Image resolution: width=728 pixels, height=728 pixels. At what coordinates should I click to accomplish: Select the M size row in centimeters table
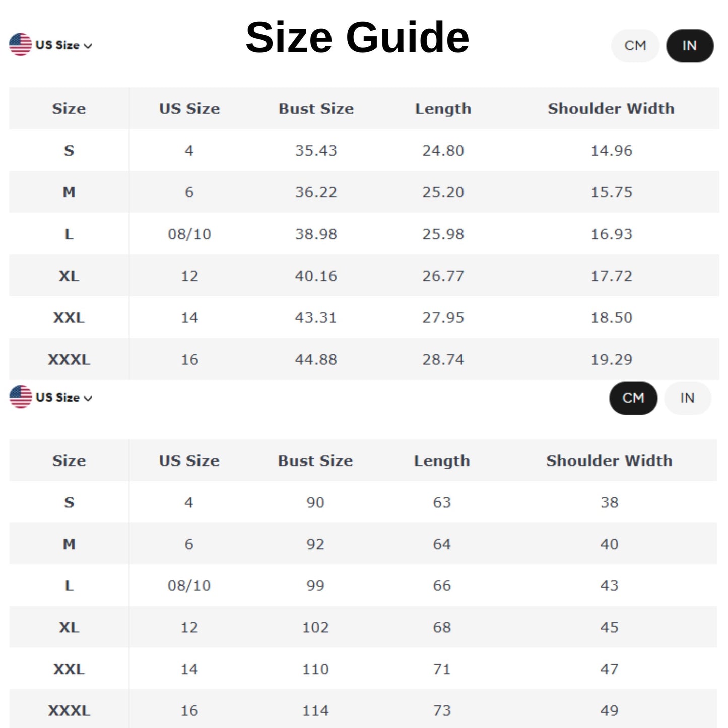point(69,544)
